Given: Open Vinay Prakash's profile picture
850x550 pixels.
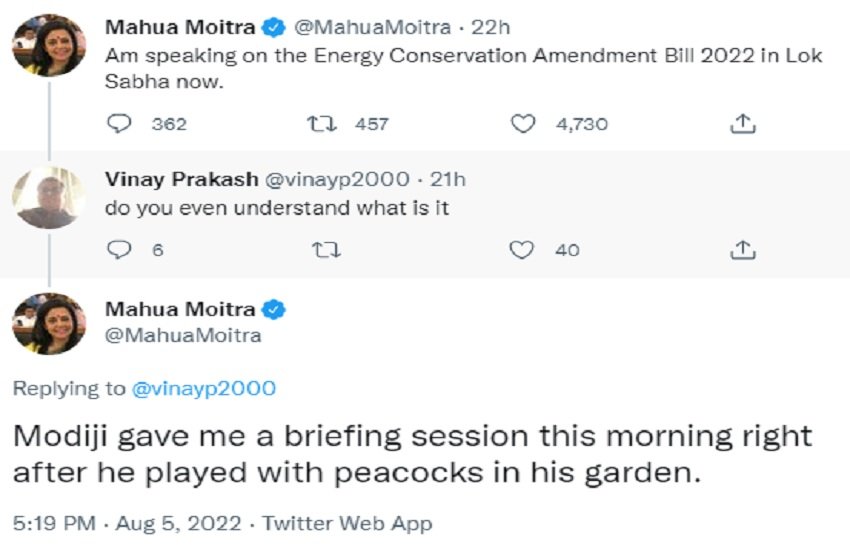Looking at the screenshot, I should coord(48,197).
